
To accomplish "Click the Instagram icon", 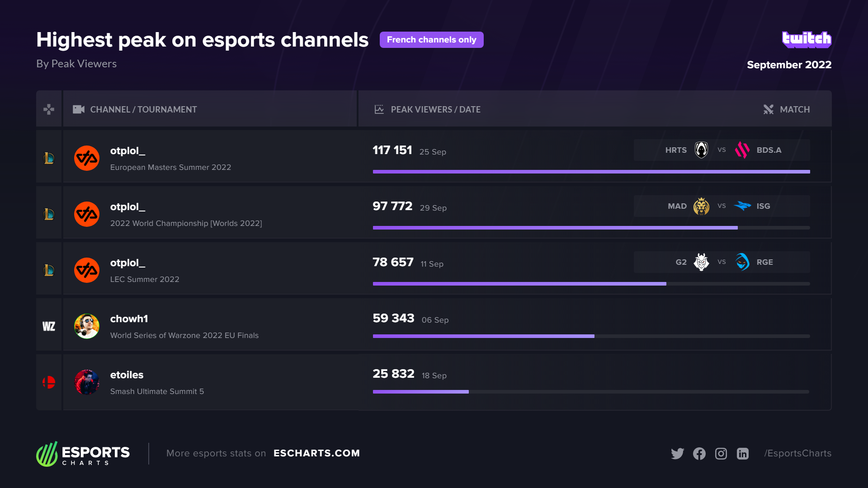I will point(721,453).
